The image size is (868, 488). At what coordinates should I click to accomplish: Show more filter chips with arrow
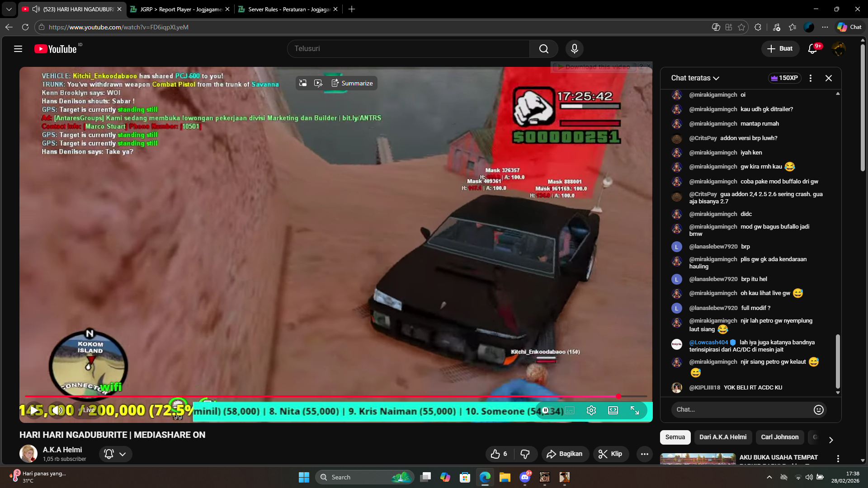[831, 440]
